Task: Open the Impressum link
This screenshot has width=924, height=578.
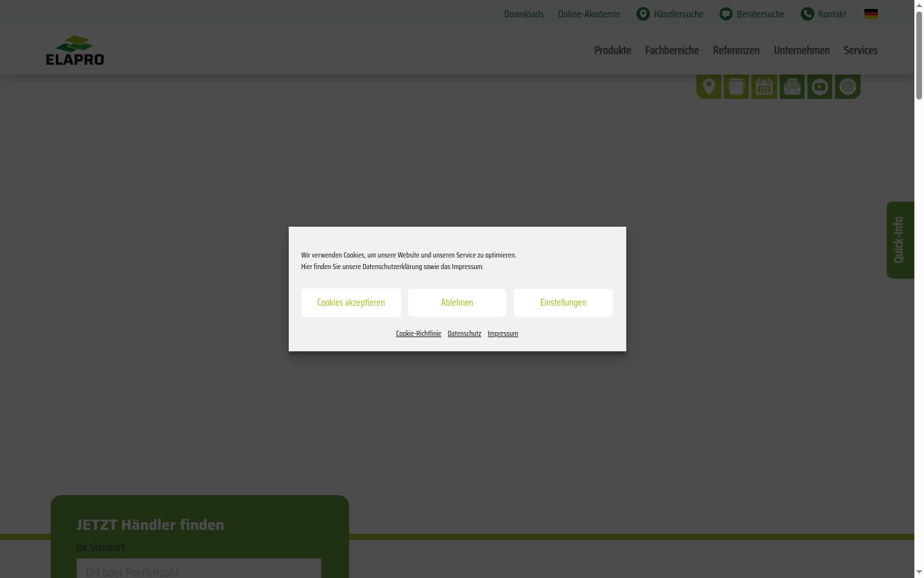Action: point(502,333)
